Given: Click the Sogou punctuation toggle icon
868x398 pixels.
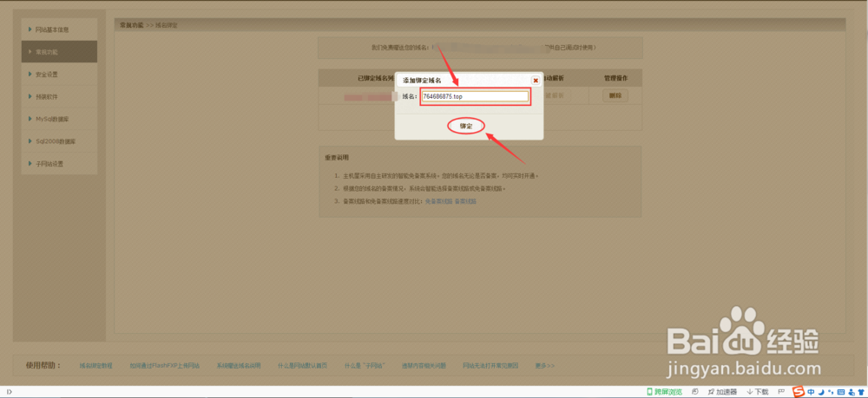Looking at the screenshot, I should point(831,392).
